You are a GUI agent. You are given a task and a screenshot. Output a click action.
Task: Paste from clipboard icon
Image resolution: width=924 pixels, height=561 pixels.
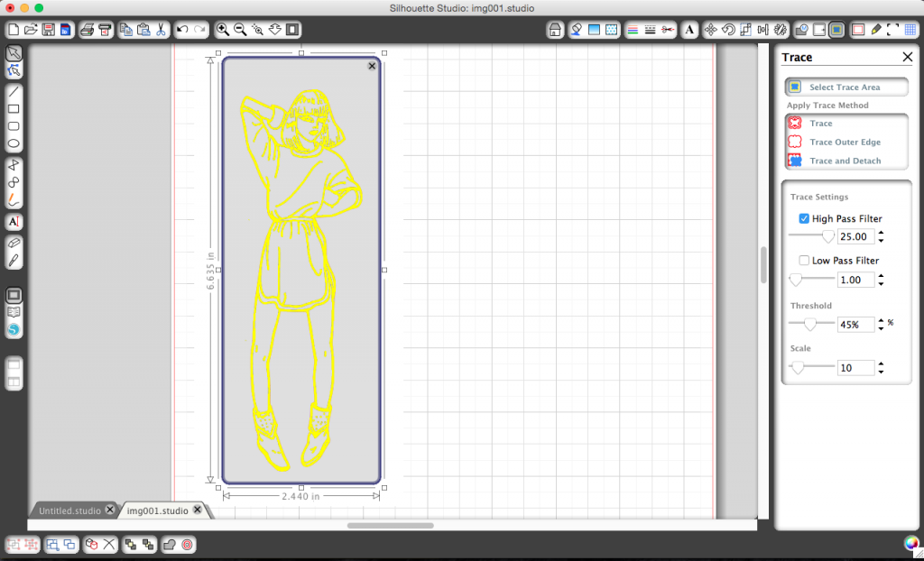coord(143,30)
